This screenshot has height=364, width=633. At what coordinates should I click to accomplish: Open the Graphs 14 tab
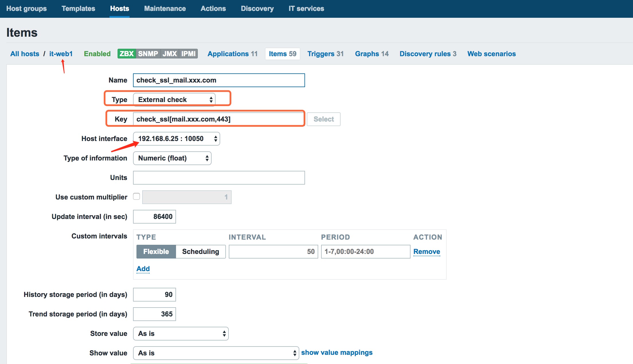pyautogui.click(x=372, y=54)
